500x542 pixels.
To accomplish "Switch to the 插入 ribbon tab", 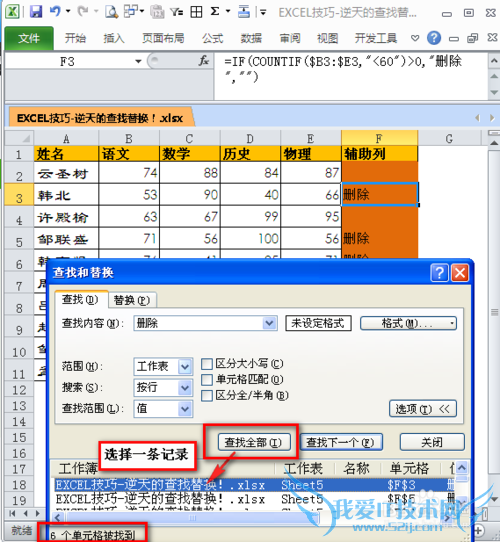I will tap(114, 38).
